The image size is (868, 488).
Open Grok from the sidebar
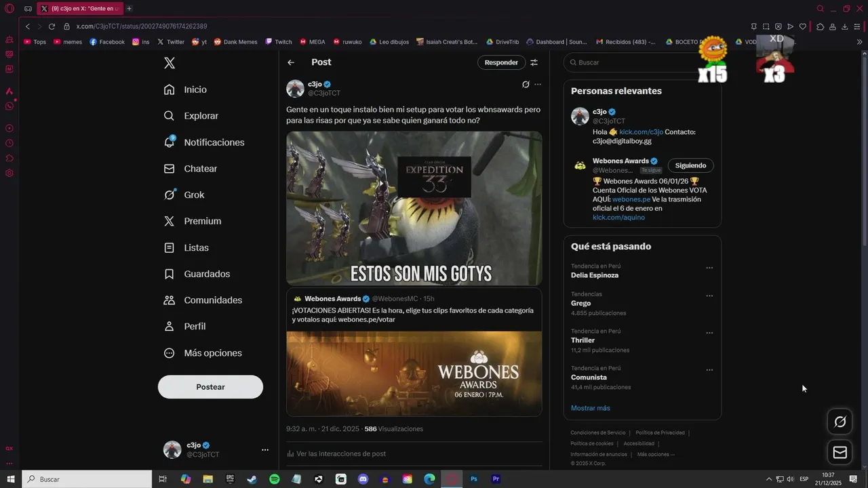(184, 195)
